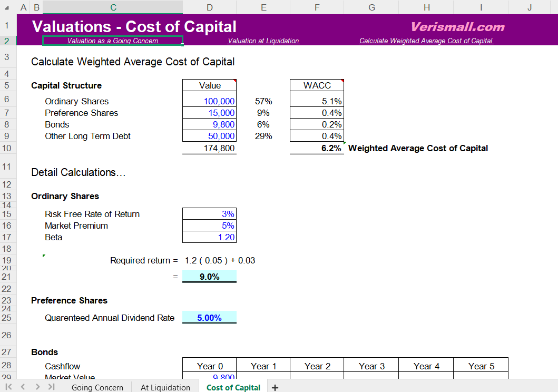Select the Risk Free Rate cell 3%

[209, 214]
